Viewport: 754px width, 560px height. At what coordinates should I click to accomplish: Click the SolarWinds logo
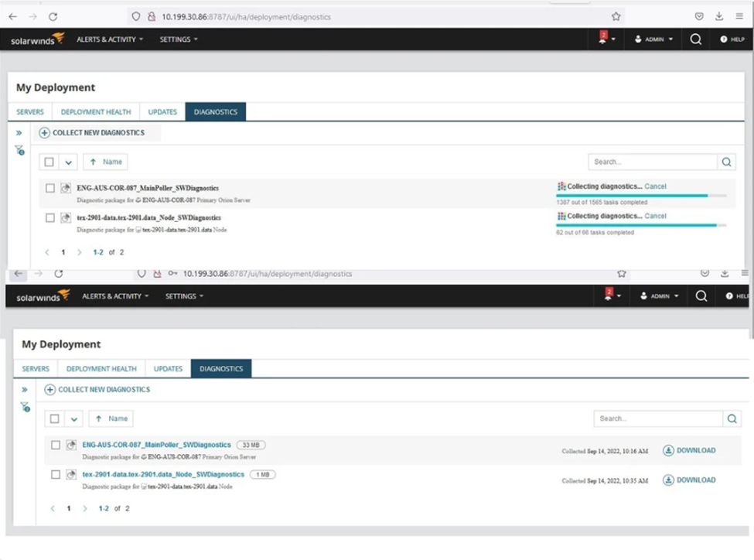point(35,39)
